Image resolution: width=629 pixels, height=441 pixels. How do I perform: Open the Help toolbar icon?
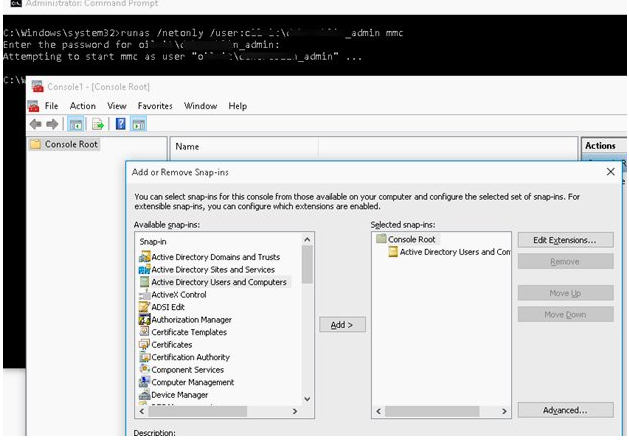coord(120,124)
